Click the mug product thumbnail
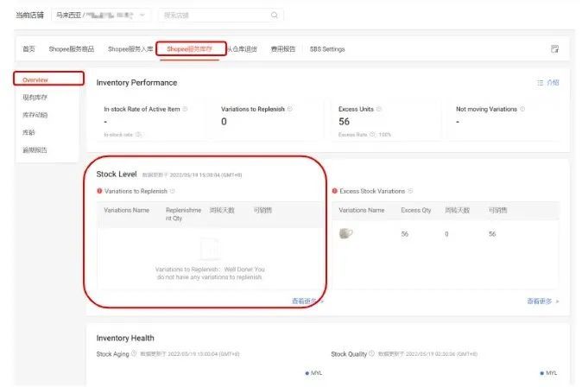Screen dimensions: 588x387 click(x=345, y=233)
